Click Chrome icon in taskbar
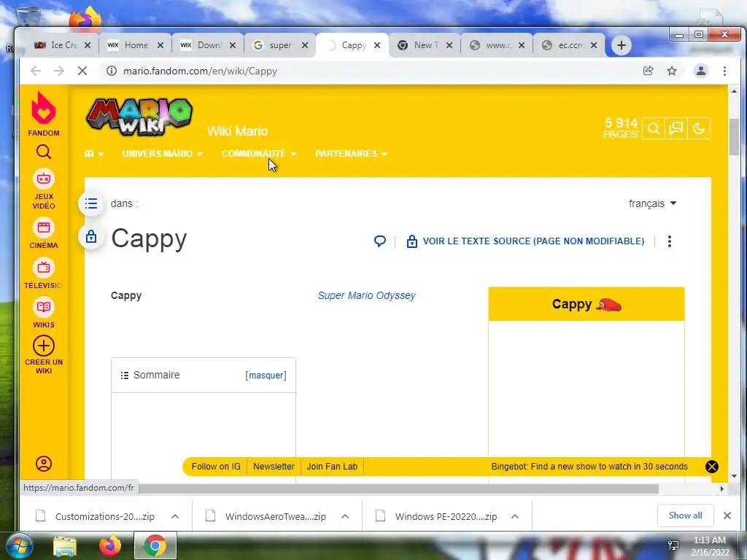Viewport: 747px width, 560px height. 155,545
